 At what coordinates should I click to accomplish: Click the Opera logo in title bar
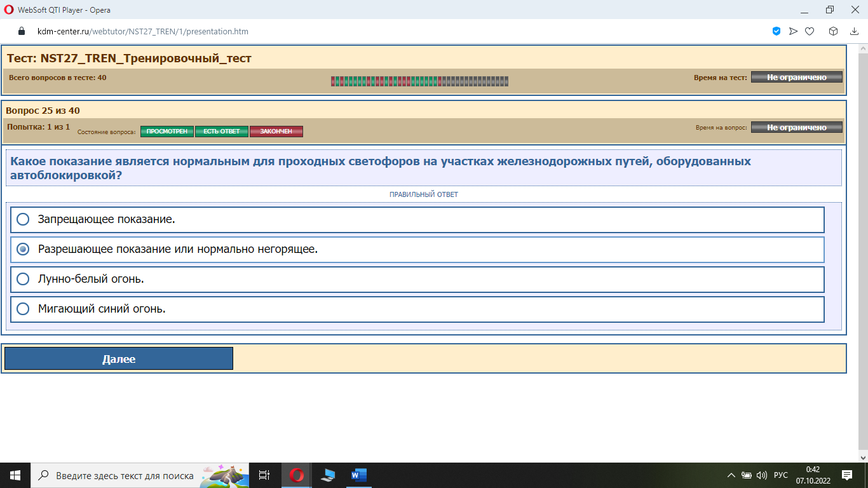(x=9, y=10)
